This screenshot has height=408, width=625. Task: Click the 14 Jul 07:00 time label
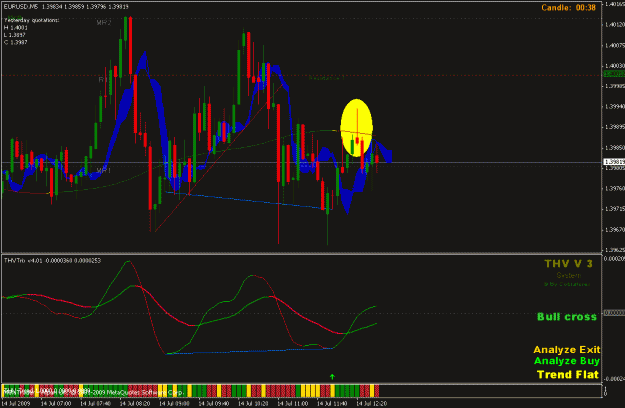click(x=56, y=404)
